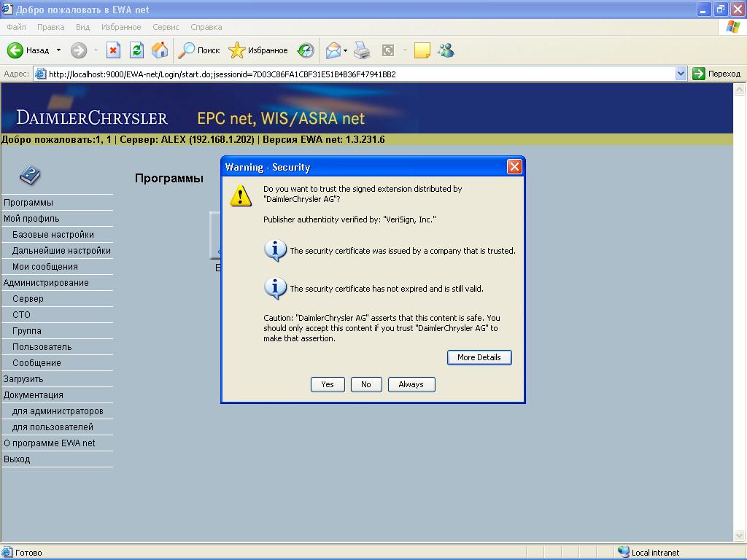
Task: Click the page icon in address bar
Action: point(41,74)
